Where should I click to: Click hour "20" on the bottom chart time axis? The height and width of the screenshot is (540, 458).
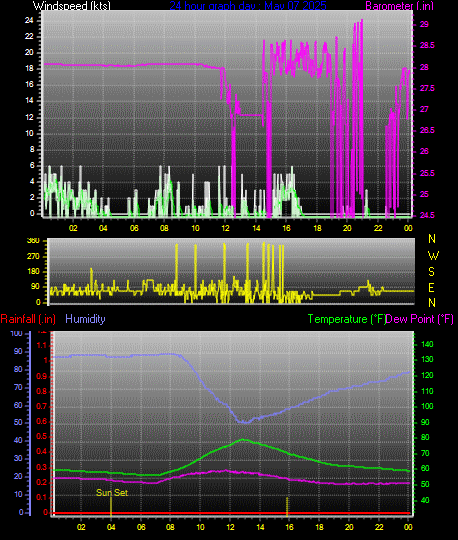click(x=349, y=527)
